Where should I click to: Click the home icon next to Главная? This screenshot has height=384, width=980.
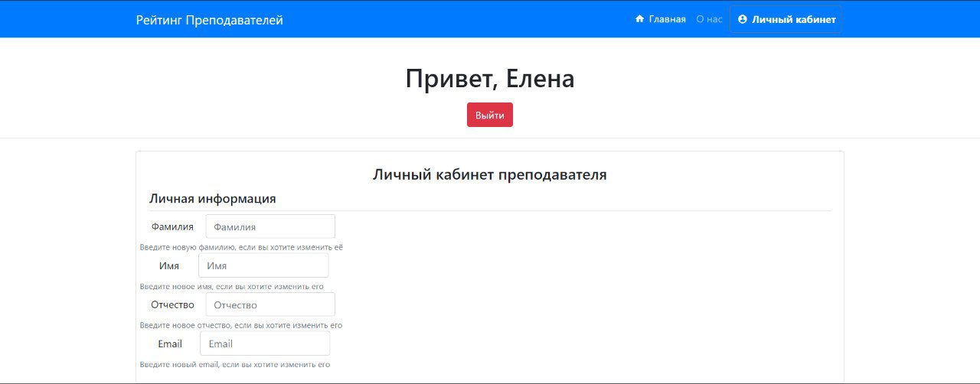tap(640, 19)
